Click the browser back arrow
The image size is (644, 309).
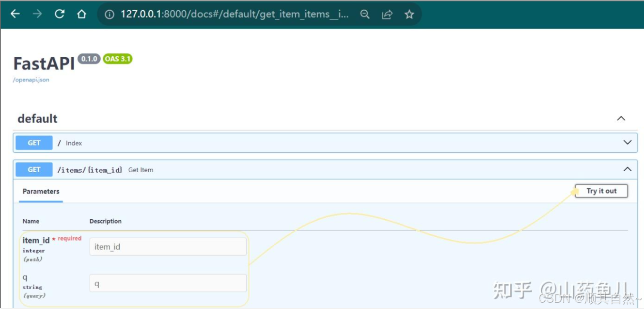15,14
